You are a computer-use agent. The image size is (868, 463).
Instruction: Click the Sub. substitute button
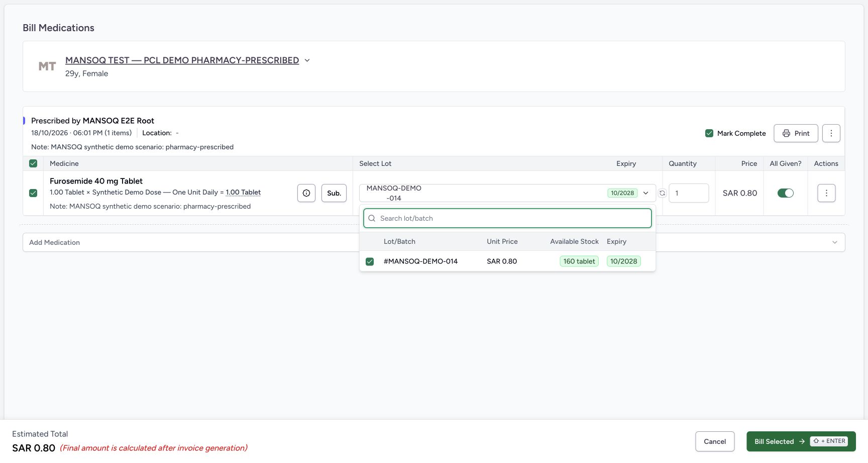tap(334, 193)
